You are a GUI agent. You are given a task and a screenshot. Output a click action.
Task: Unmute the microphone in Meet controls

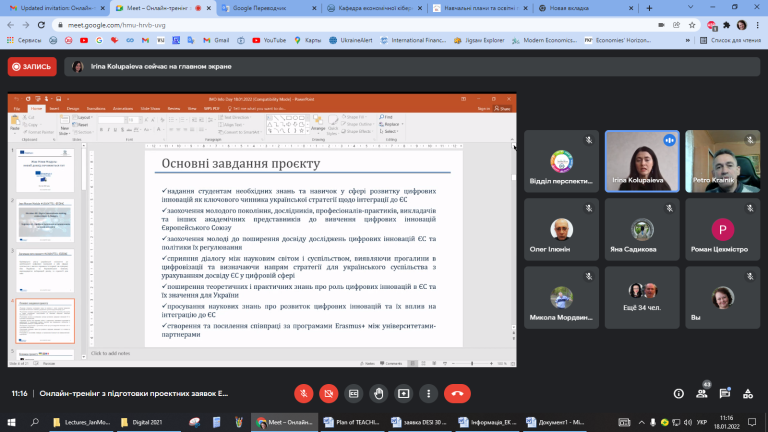(304, 393)
